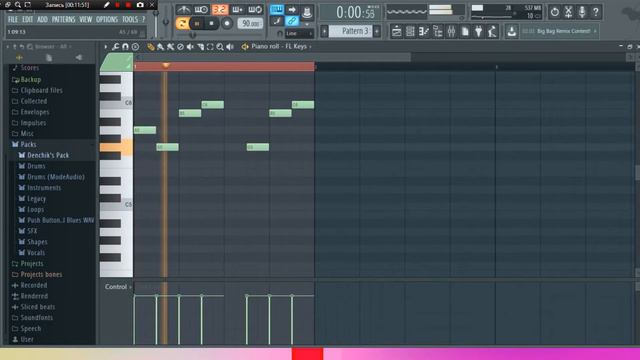Open the help question mark icon
Viewport: 640px width, 360px height.
pyautogui.click(x=596, y=12)
